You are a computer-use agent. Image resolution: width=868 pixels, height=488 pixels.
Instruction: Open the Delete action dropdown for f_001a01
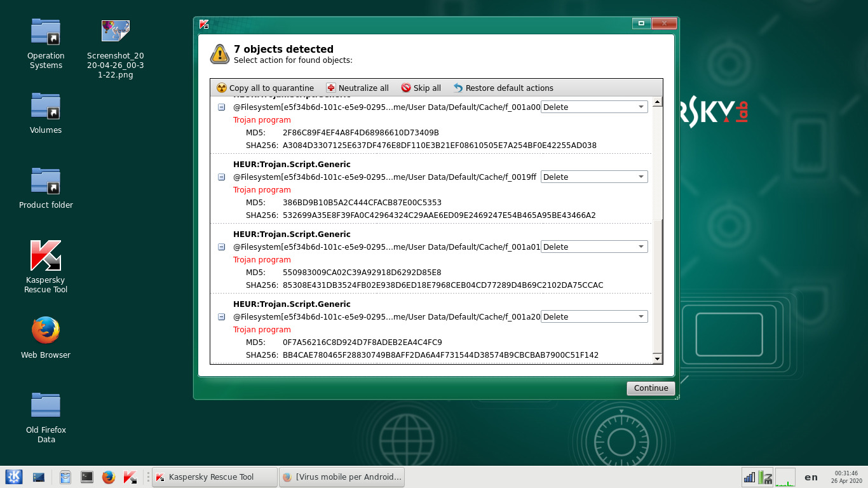point(594,247)
